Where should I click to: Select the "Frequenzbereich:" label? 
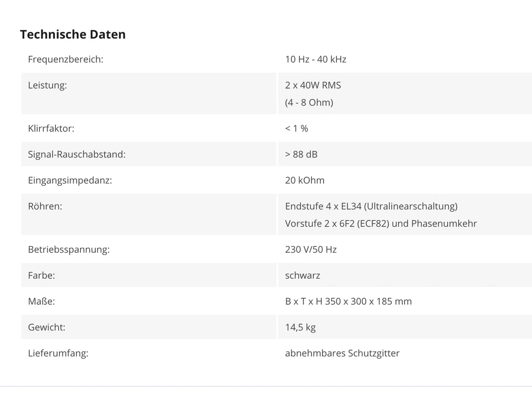tap(65, 59)
